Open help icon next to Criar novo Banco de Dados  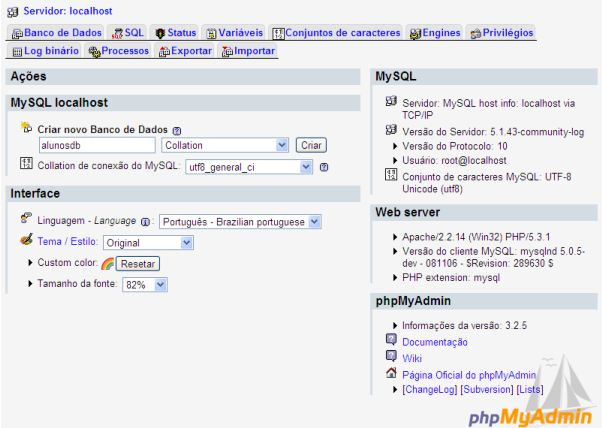177,131
